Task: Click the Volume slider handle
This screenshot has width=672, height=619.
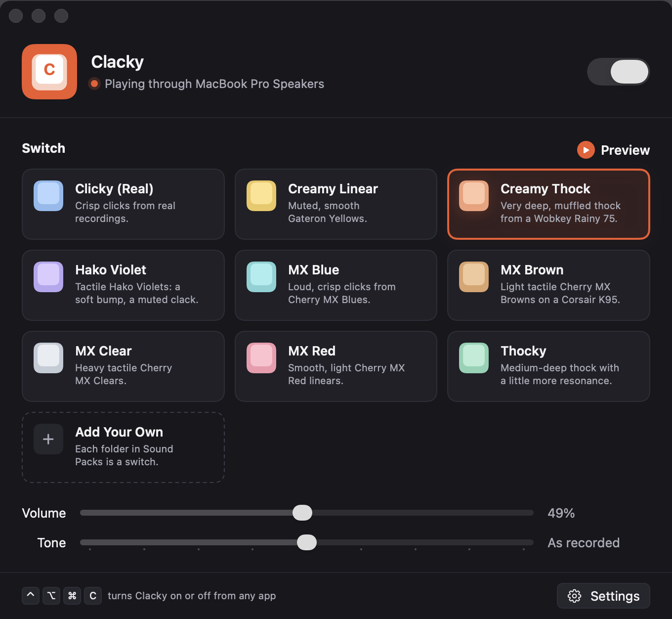Action: click(x=302, y=513)
